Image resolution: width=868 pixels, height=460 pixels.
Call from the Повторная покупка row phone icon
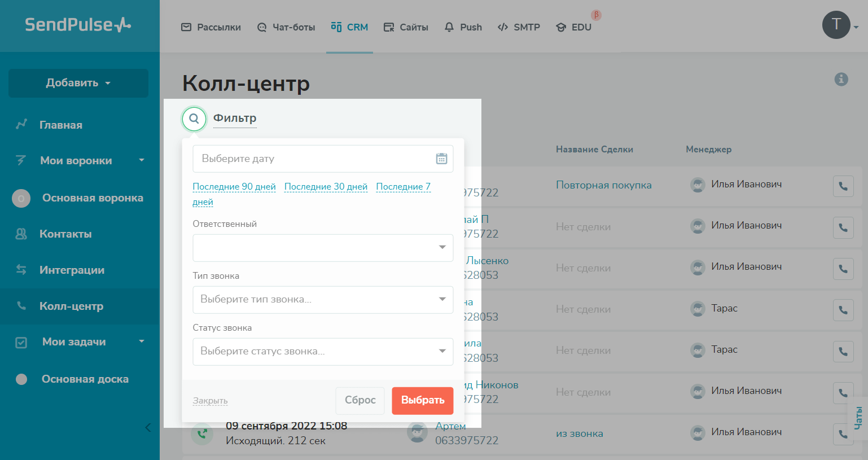tap(843, 186)
